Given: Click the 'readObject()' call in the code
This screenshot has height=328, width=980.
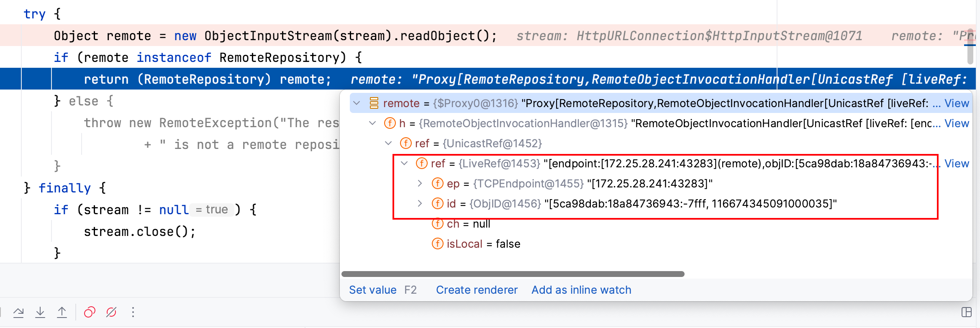Looking at the screenshot, I should (x=444, y=36).
